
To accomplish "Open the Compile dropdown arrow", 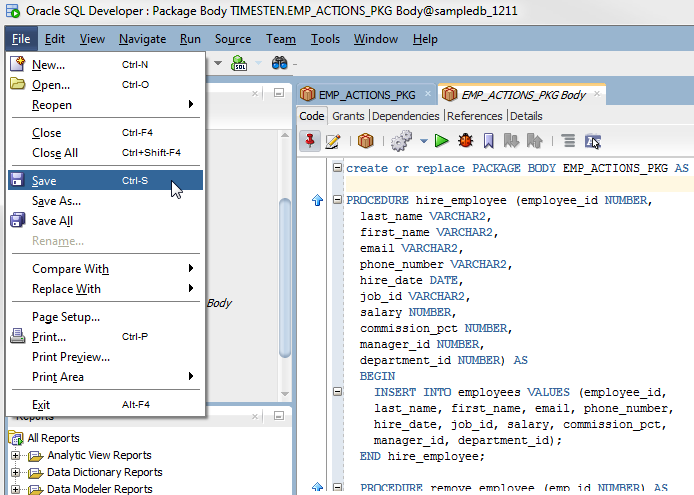I will [x=424, y=141].
